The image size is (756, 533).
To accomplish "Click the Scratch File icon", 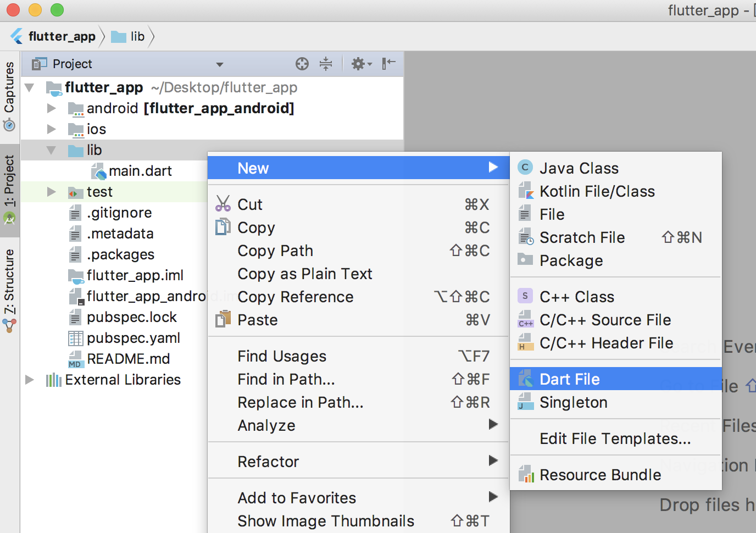I will coord(526,237).
